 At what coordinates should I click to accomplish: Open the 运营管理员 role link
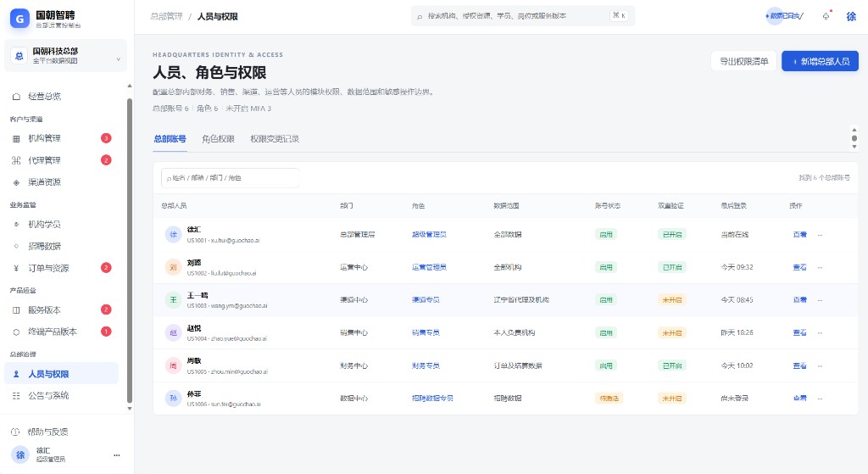pyautogui.click(x=429, y=267)
